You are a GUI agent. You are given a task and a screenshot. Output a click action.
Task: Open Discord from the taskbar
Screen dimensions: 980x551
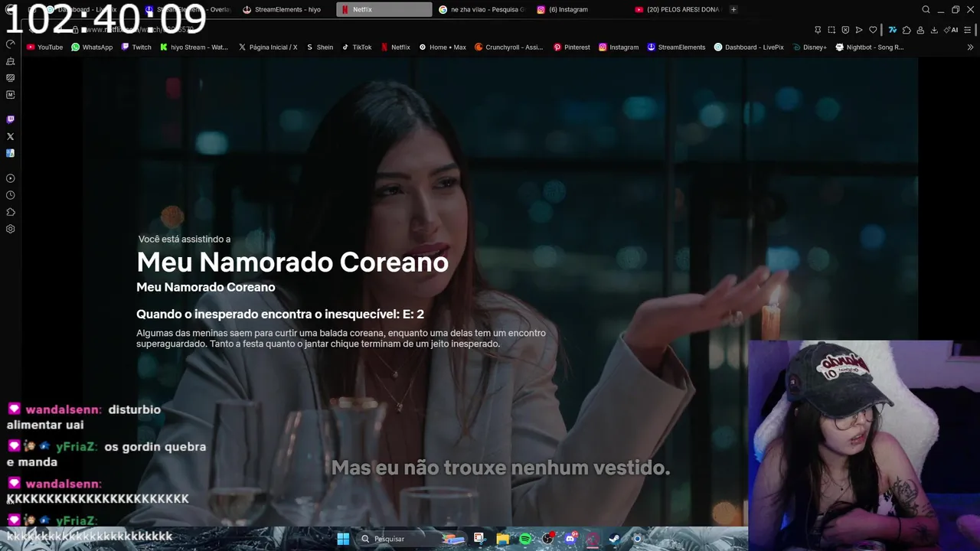[x=570, y=539]
